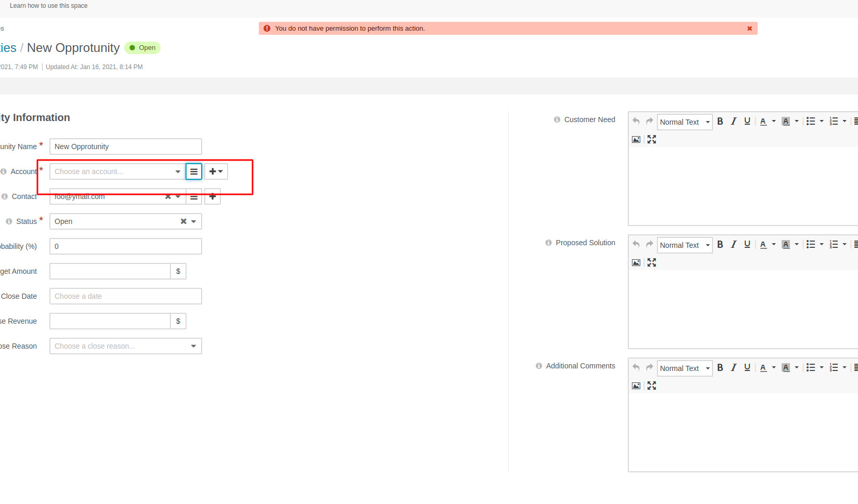Click inside the Proposed Solution text area

tap(743, 309)
